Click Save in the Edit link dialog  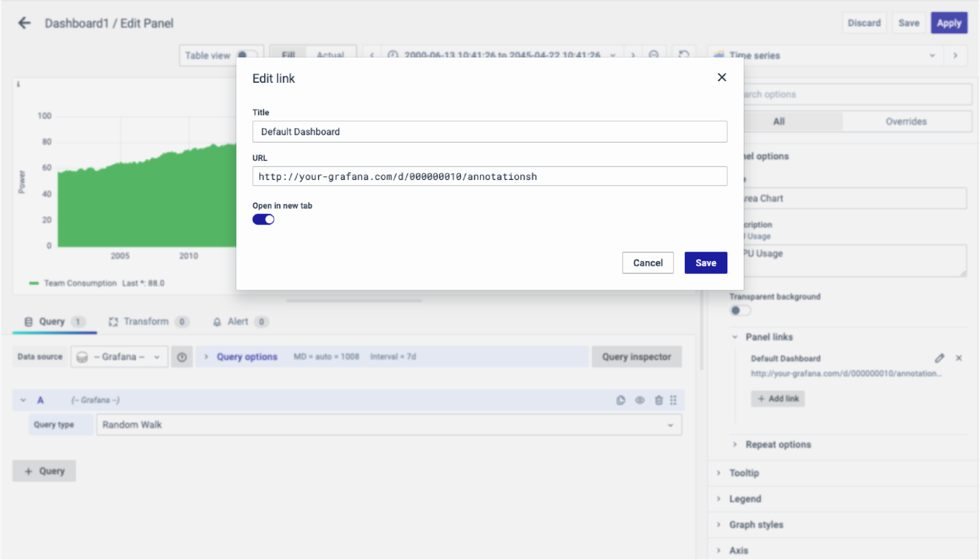point(705,263)
